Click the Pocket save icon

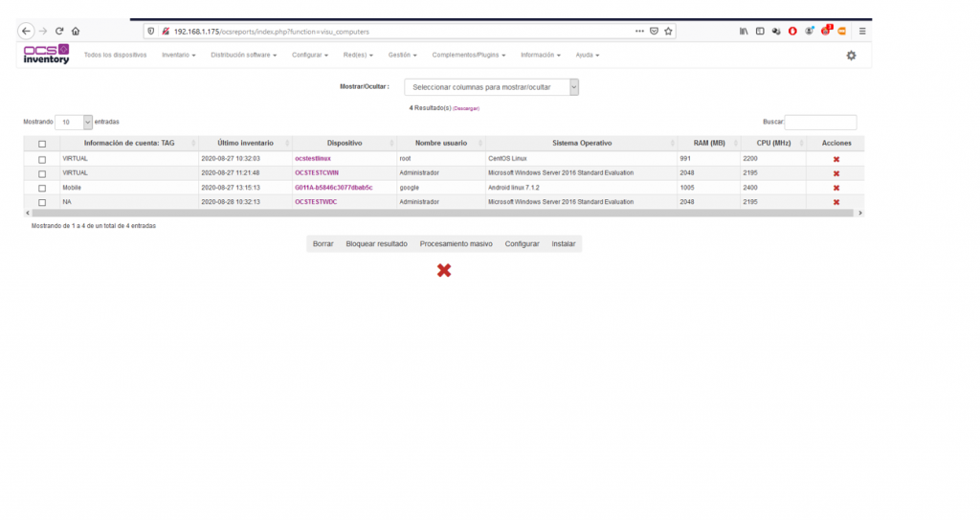pos(654,32)
